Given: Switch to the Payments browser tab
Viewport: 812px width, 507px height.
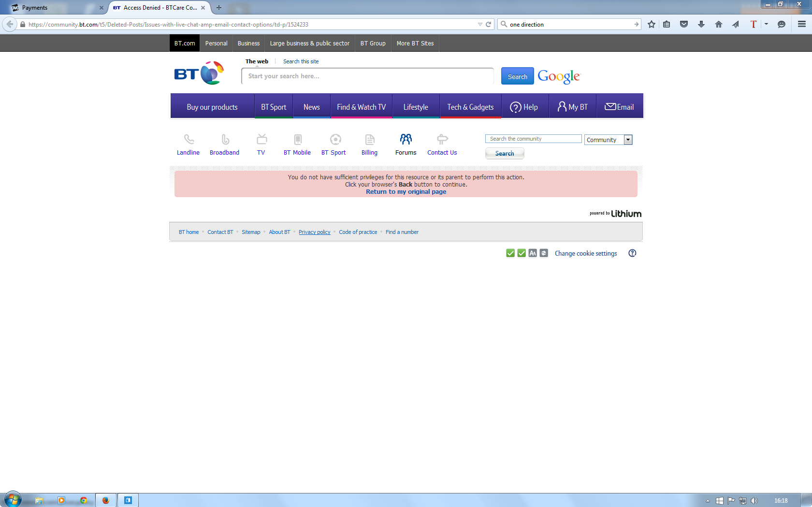Looking at the screenshot, I should [x=53, y=8].
